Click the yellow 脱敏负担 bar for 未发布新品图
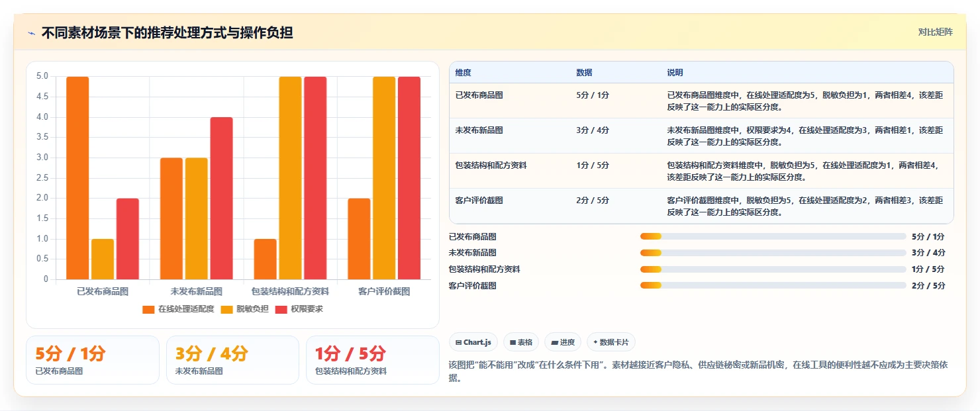 coord(197,218)
